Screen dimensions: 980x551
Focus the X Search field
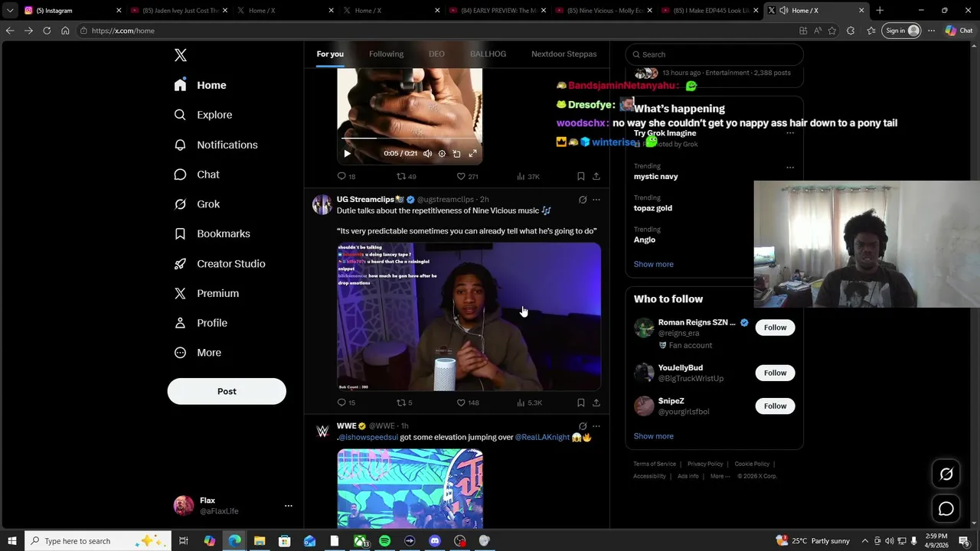714,54
